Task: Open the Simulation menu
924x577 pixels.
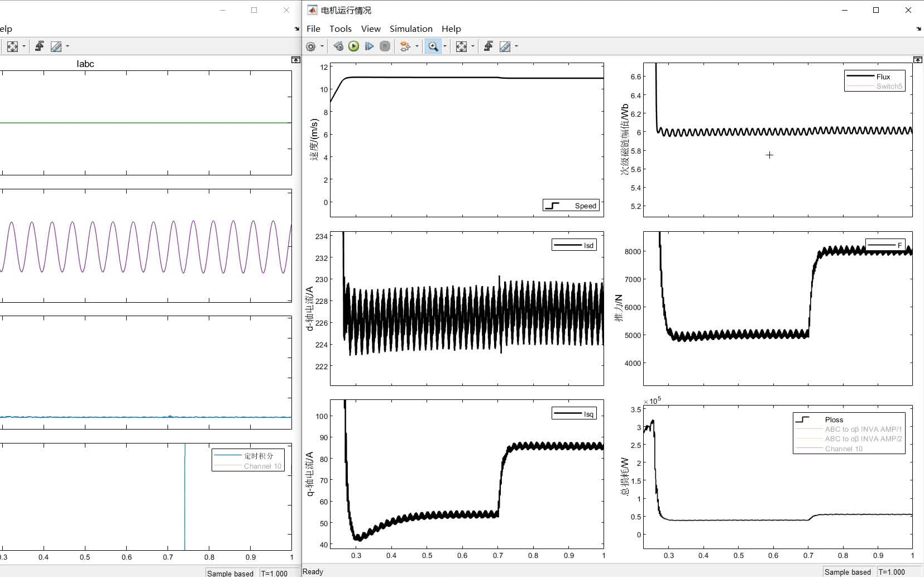Action: pos(411,28)
